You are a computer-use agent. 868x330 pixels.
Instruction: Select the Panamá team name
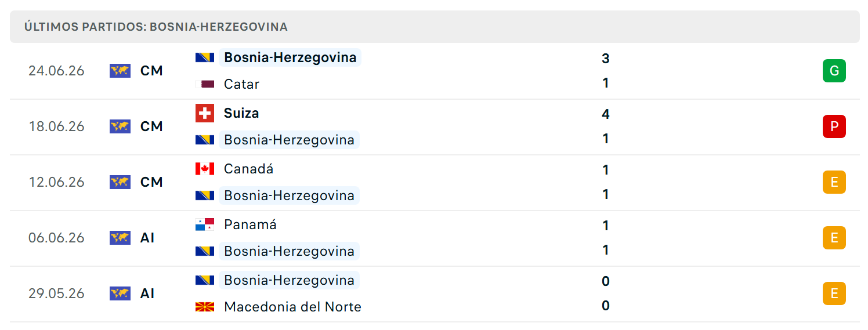pos(250,224)
